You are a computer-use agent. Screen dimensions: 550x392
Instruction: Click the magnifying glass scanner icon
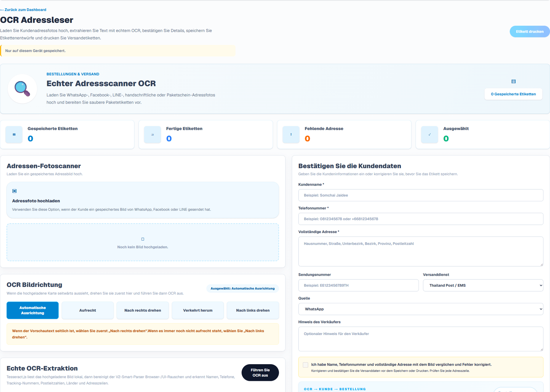(x=22, y=89)
